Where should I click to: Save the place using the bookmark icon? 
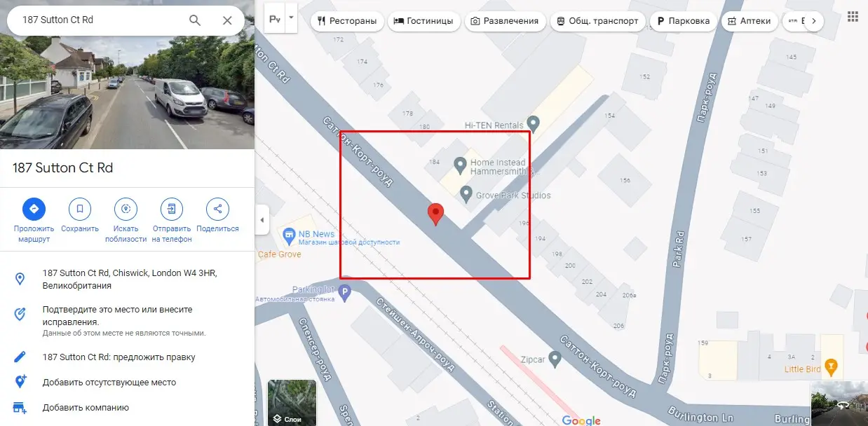coord(79,208)
